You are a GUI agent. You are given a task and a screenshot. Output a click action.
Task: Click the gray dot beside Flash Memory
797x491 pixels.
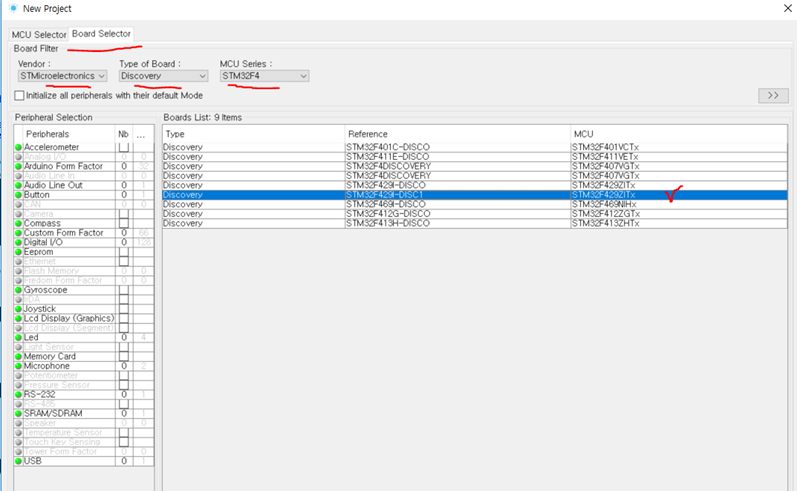19,271
